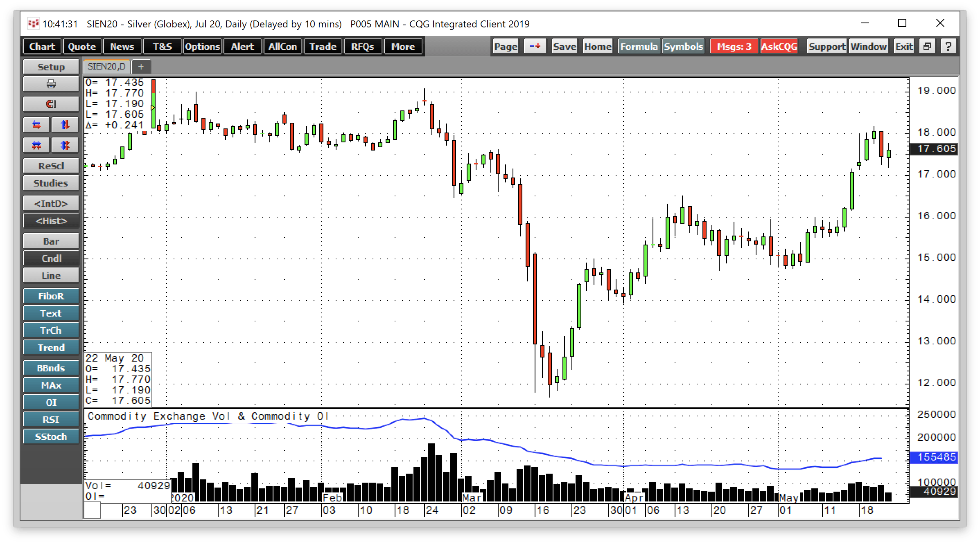Switch chart type to Line
980x544 pixels.
[51, 276]
